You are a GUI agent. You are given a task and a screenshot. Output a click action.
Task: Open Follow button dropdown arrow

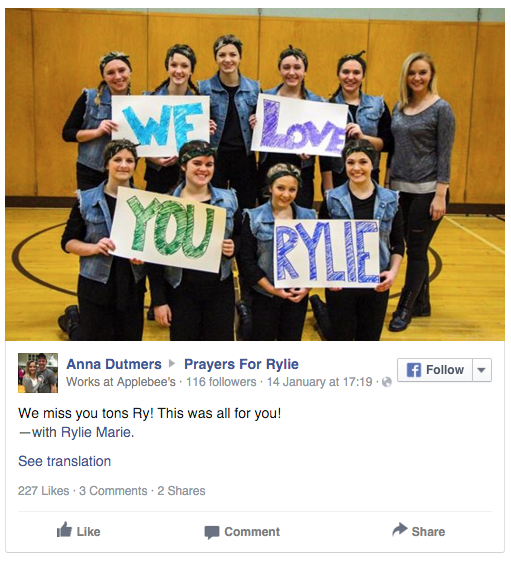click(x=482, y=370)
